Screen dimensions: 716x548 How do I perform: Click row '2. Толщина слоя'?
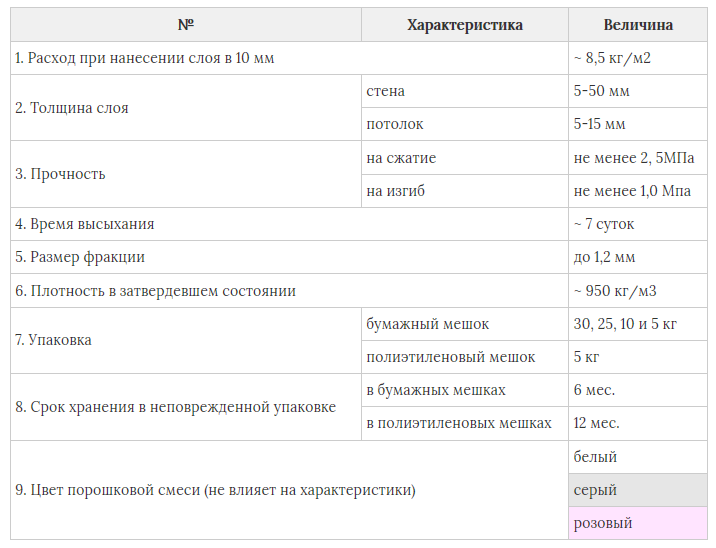(186, 108)
